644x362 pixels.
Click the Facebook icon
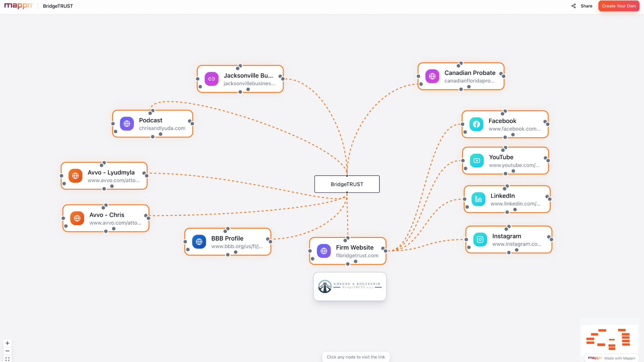tap(476, 124)
